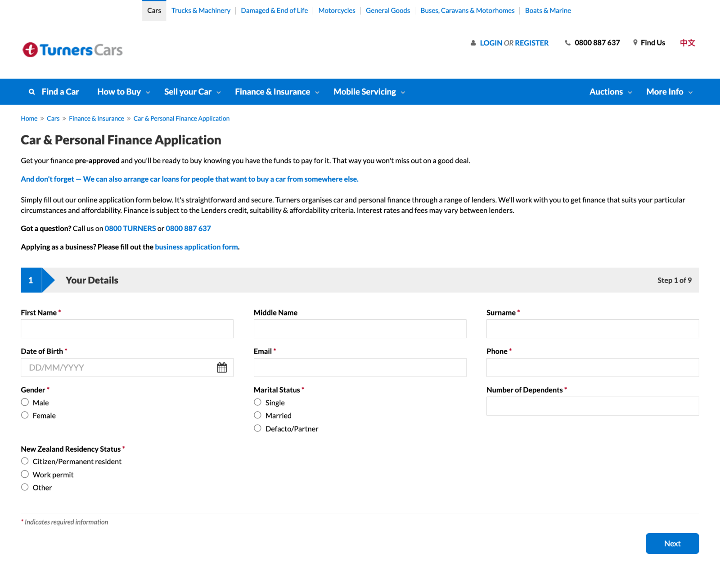Expand the Finance & Insurance menu

(x=277, y=92)
